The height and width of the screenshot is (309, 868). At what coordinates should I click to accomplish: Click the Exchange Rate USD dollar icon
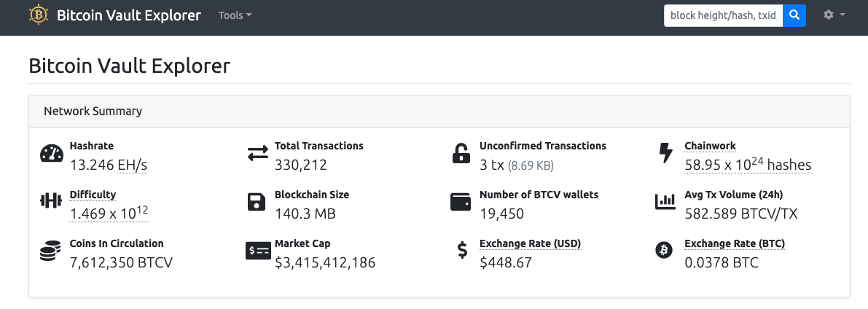point(462,251)
